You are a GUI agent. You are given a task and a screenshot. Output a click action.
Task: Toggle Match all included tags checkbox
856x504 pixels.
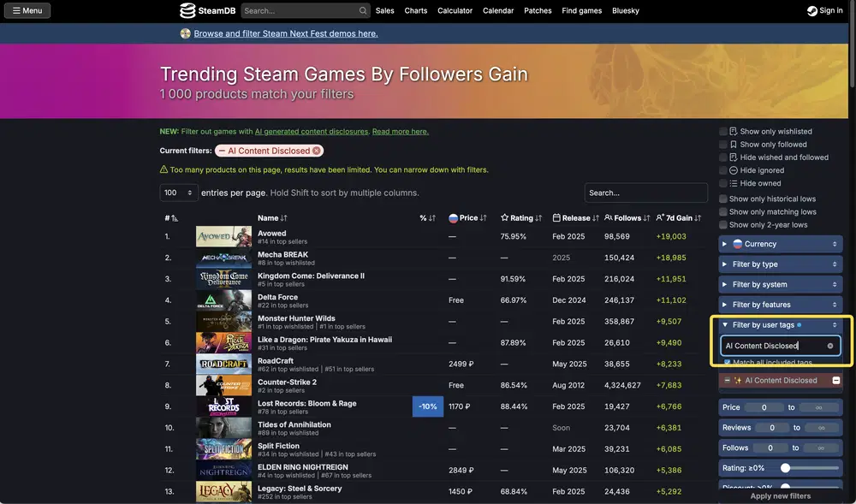[727, 363]
